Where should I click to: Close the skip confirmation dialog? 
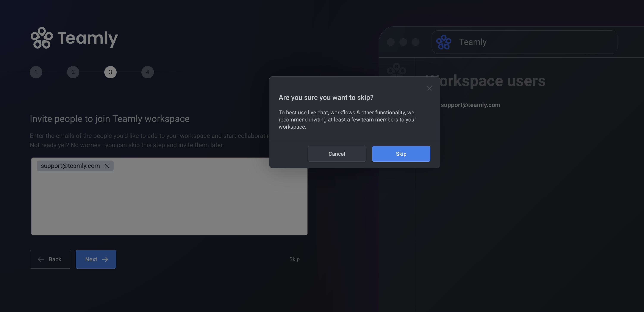(x=429, y=88)
